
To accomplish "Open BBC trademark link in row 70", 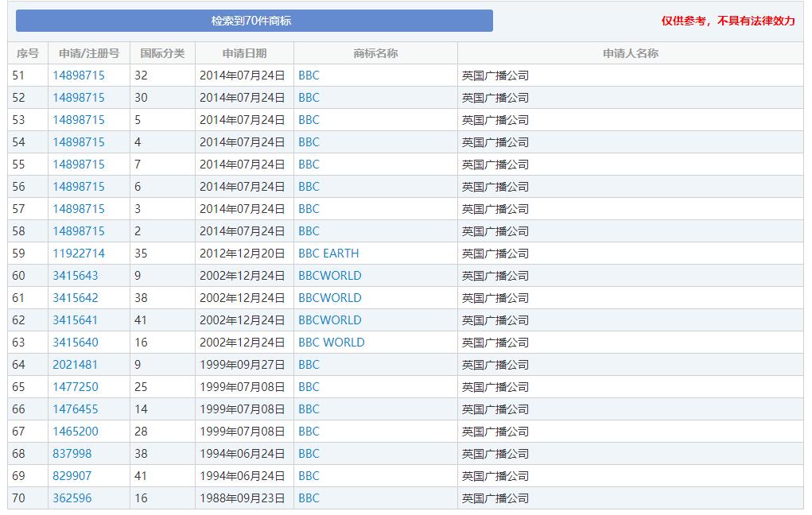I will (x=309, y=498).
